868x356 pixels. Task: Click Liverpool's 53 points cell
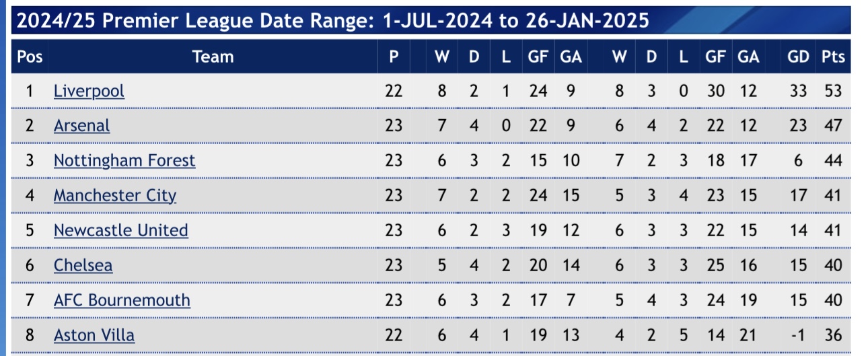coord(833,90)
